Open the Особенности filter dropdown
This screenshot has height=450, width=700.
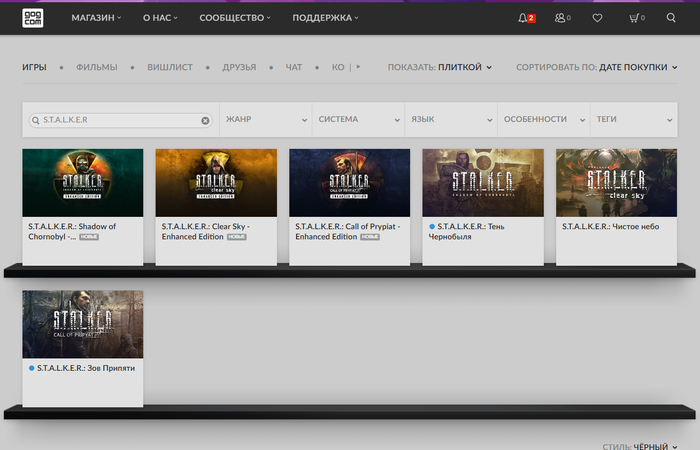tap(543, 120)
